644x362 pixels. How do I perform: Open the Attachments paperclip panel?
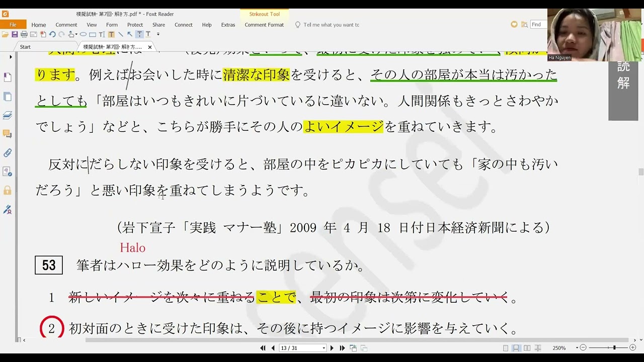pyautogui.click(x=8, y=153)
